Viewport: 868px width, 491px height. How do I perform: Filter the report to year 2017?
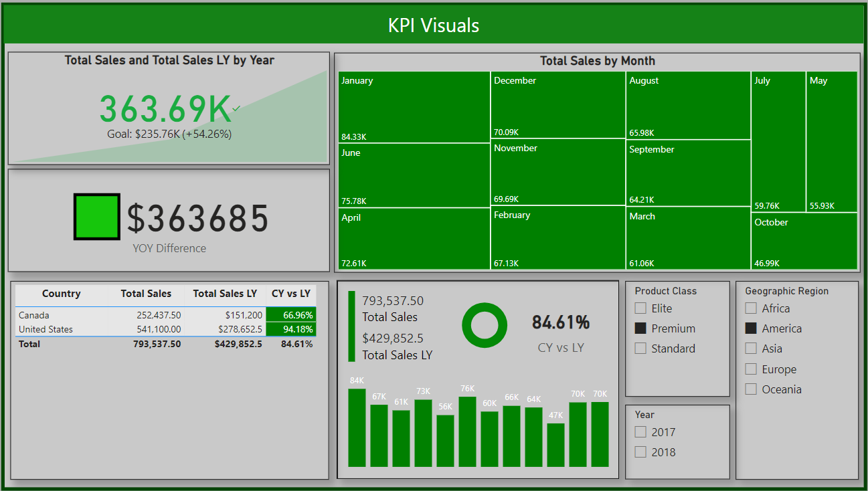pyautogui.click(x=641, y=432)
